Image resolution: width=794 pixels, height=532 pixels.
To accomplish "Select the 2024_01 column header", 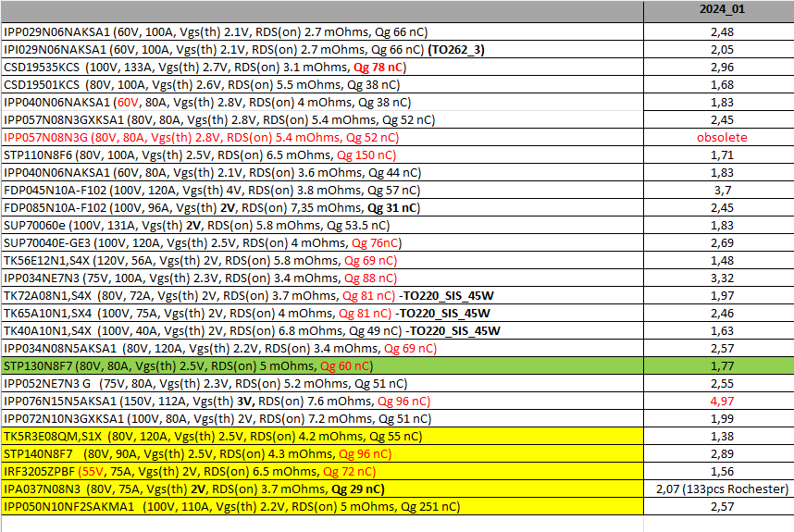I will [x=718, y=11].
